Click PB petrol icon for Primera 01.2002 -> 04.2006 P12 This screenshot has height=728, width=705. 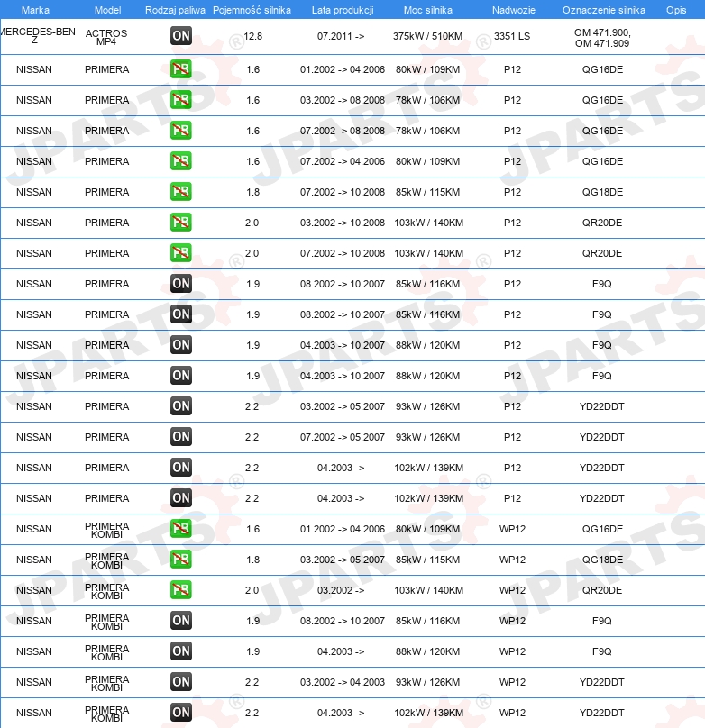[180, 69]
